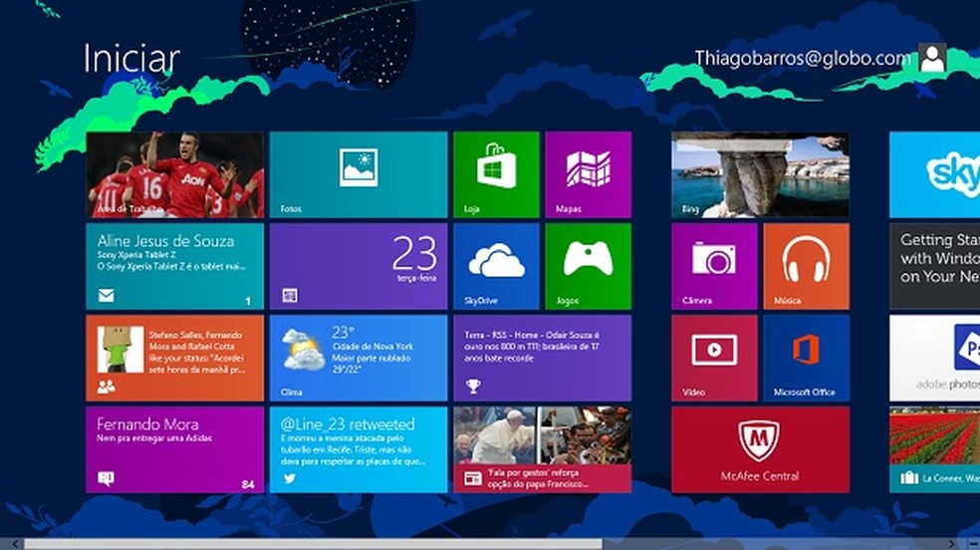
Task: Open the Getting Started with Windows tile
Action: tap(935, 266)
